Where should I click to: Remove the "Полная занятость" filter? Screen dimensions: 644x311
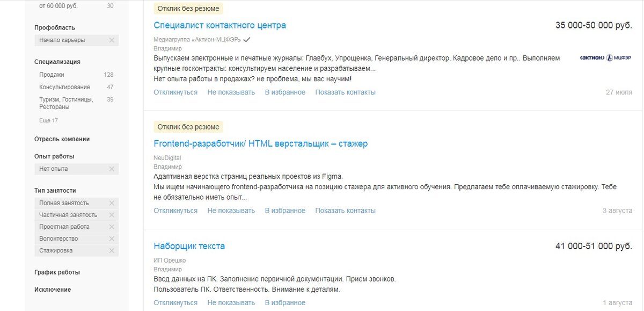(x=112, y=203)
